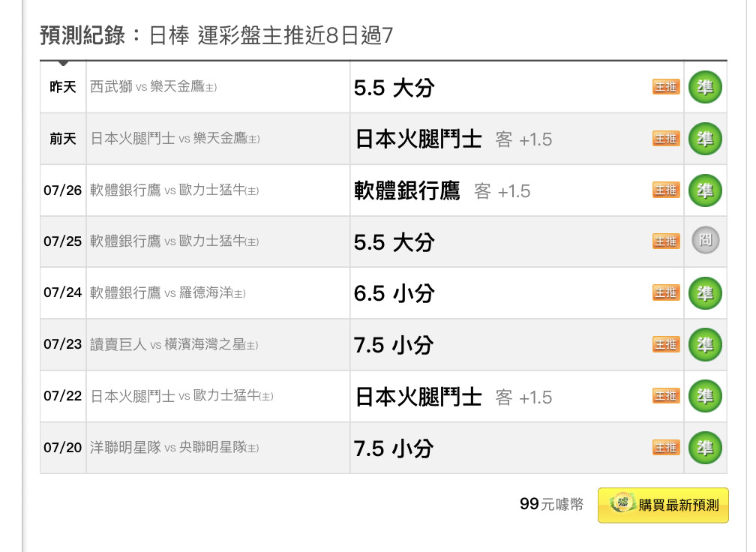Open 日本火腿鬥士 vs 樂天金鷹 matchup
756x552 pixels.
(x=175, y=139)
